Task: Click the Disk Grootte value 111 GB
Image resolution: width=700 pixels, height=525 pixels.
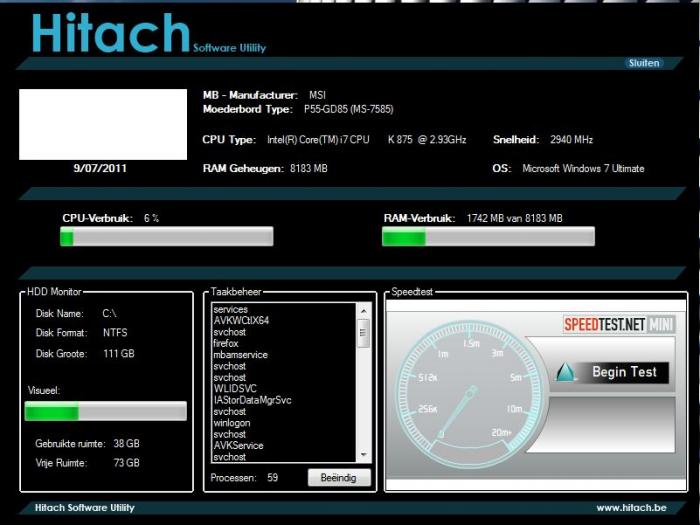Action: point(119,354)
